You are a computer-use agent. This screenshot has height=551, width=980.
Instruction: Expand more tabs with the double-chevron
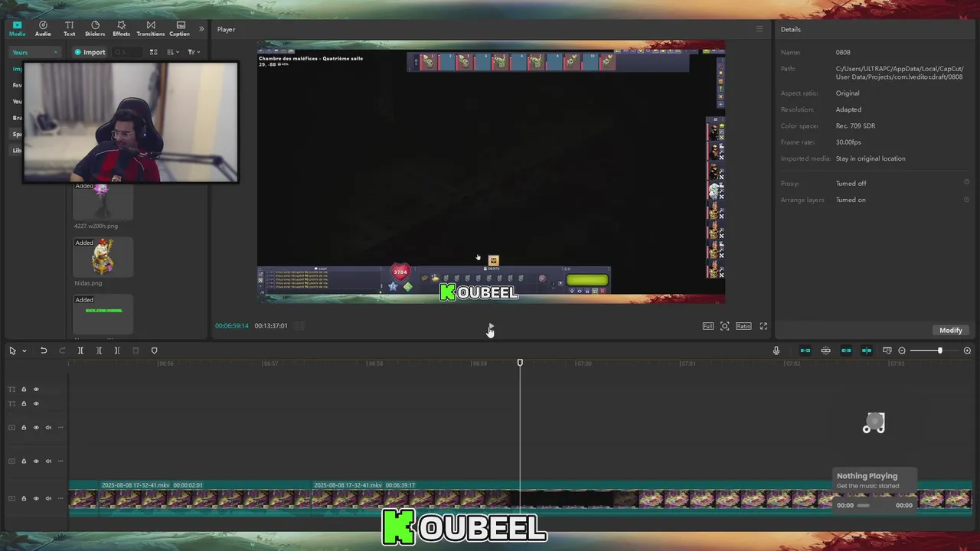[x=201, y=29]
